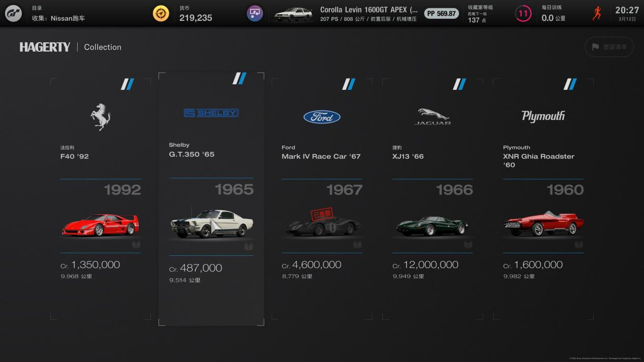Open the credits coin icon

point(161,13)
